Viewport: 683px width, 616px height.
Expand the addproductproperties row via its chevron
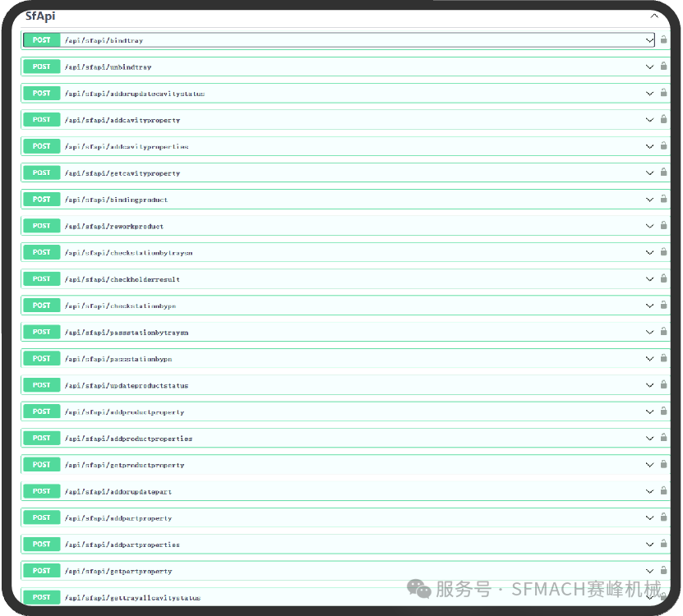(x=649, y=439)
